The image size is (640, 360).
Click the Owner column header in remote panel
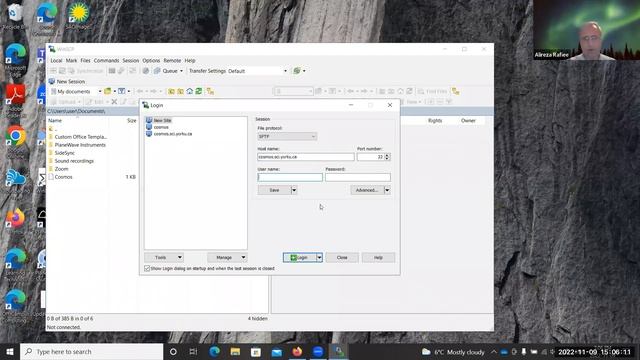click(468, 121)
